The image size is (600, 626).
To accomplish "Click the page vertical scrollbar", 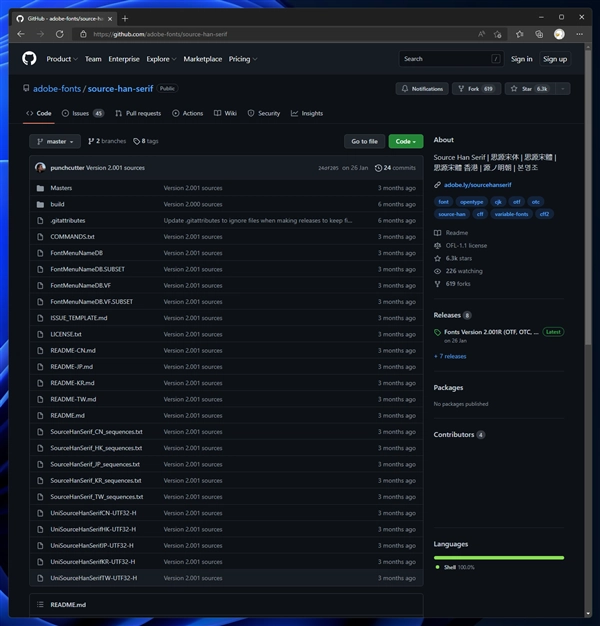I will point(588,200).
